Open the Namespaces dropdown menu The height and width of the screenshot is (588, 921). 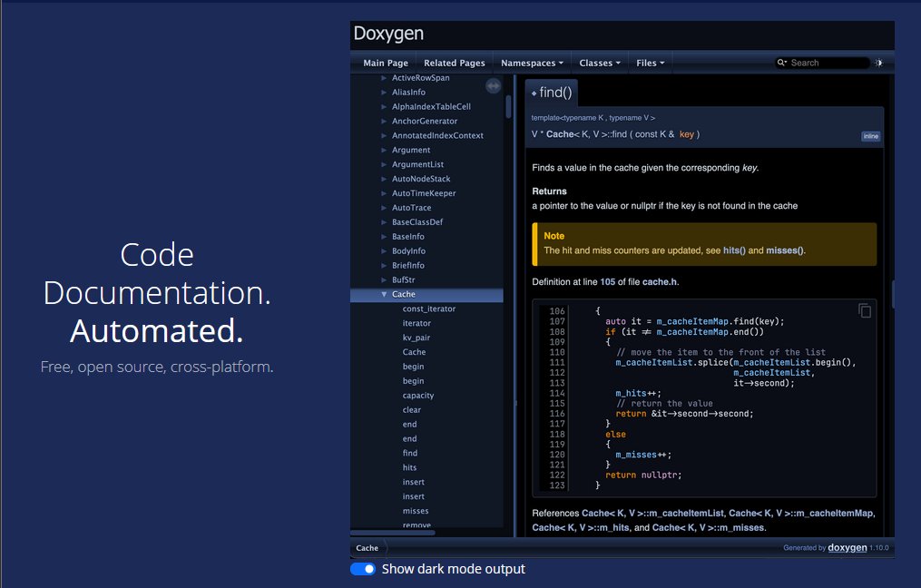533,63
